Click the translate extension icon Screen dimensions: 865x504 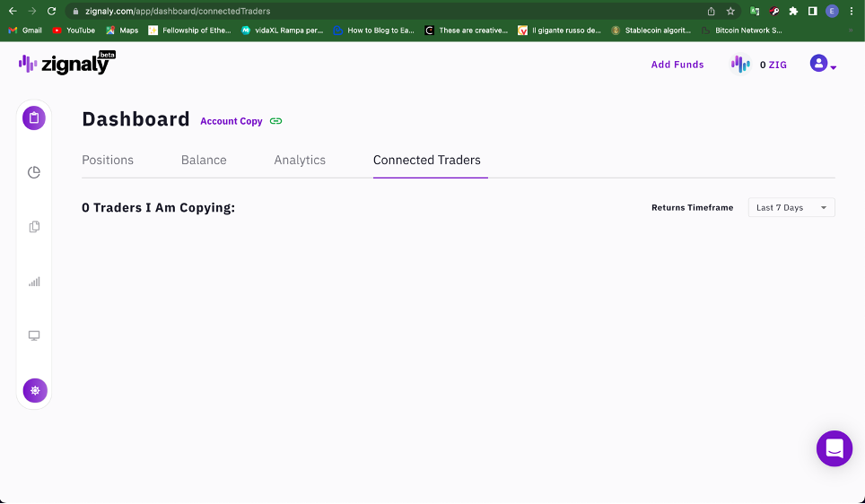pos(755,11)
